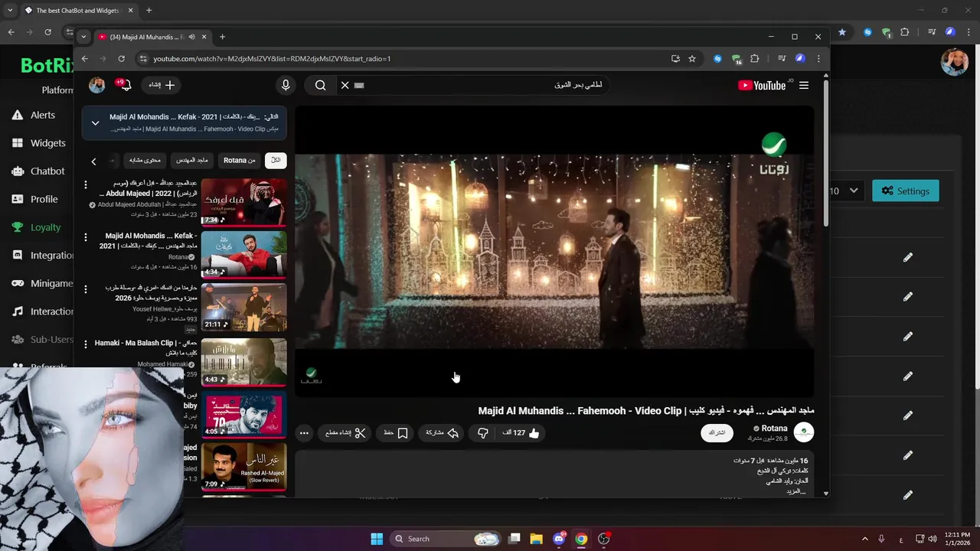The width and height of the screenshot is (980, 551).
Task: Show hidden system tray icons
Action: [x=864, y=539]
